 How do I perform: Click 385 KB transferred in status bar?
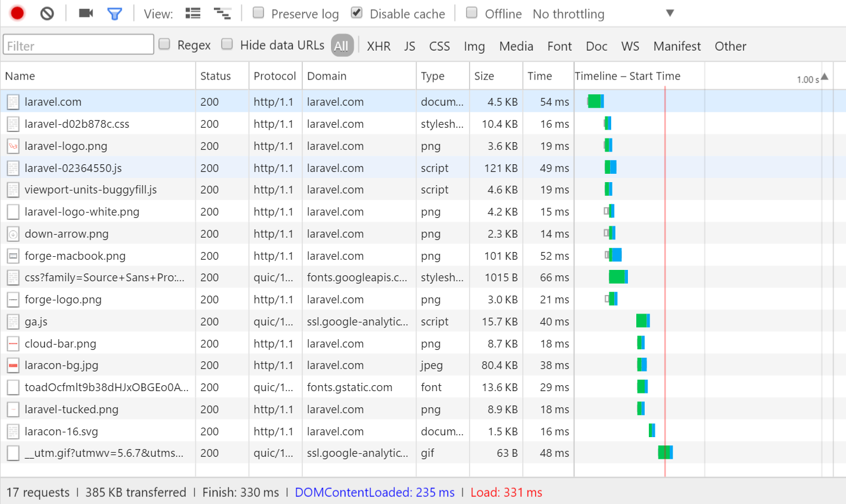tap(136, 493)
